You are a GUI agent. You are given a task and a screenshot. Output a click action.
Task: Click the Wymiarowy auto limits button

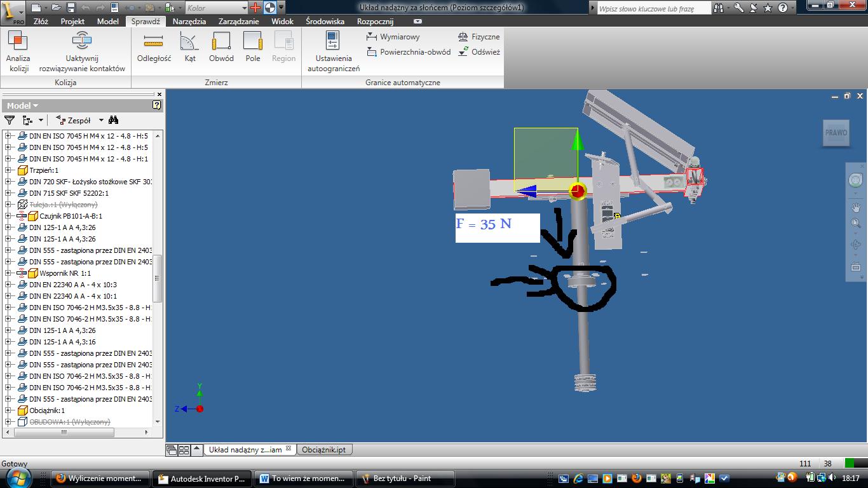pos(393,37)
